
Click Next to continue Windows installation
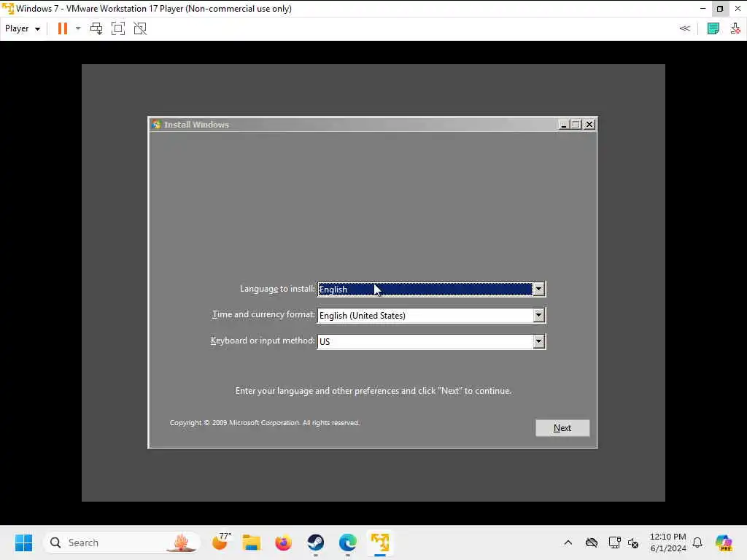click(562, 427)
